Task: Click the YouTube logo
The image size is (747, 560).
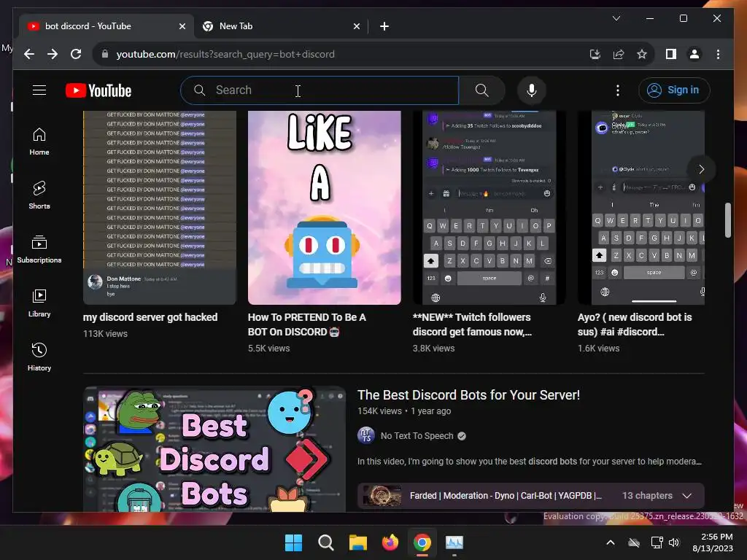Action: [98, 90]
